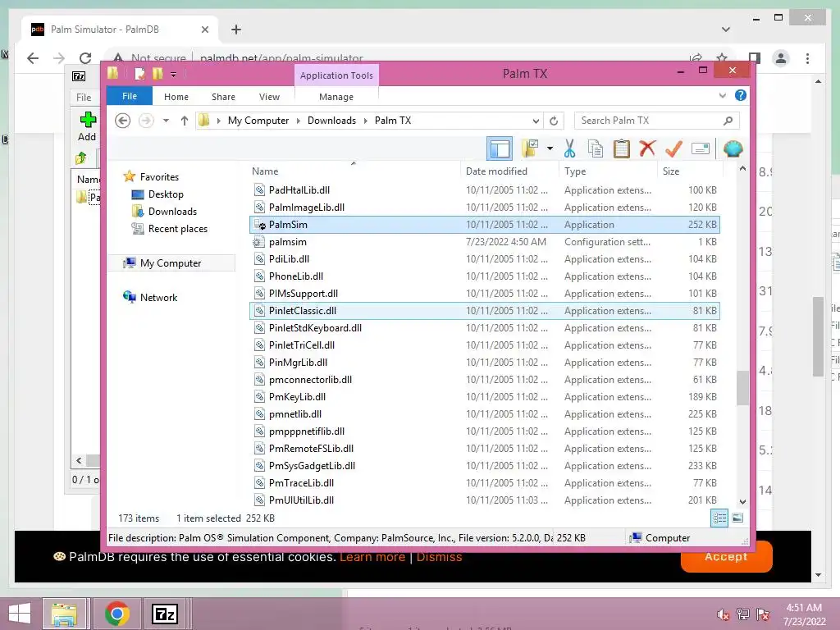This screenshot has width=840, height=630.
Task: Open Downloads in Favorites sidebar
Action: pos(172,212)
